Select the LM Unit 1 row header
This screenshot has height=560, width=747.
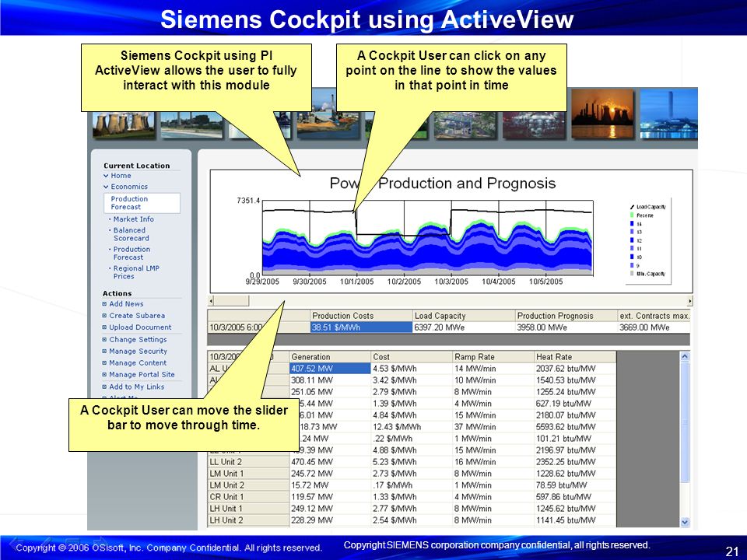(249, 474)
